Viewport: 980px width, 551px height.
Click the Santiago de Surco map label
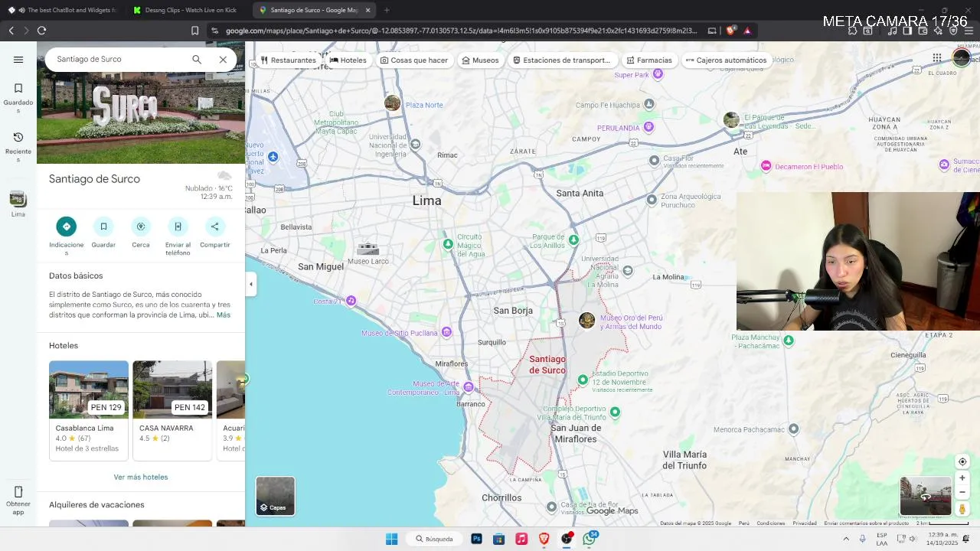[x=547, y=365]
